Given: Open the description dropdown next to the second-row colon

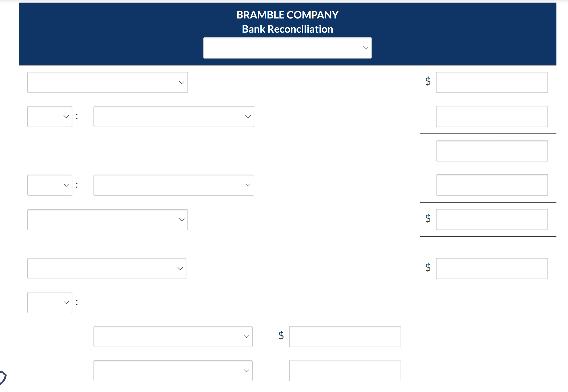Looking at the screenshot, I should point(174,116).
